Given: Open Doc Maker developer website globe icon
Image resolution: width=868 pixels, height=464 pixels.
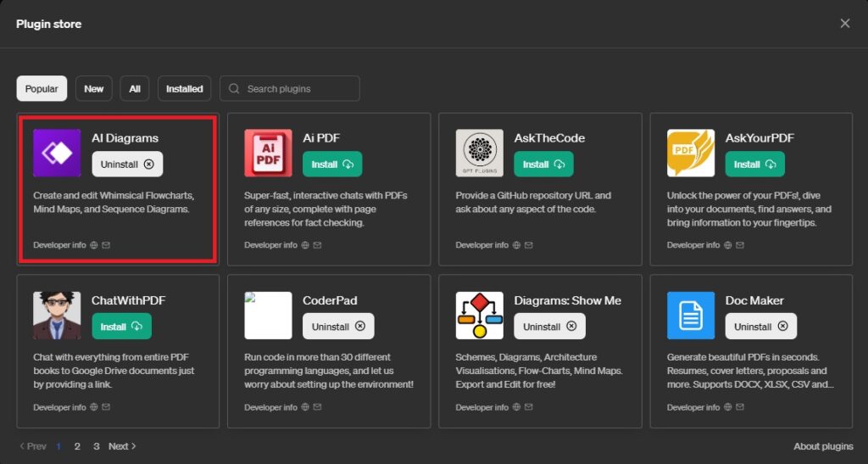Looking at the screenshot, I should click(x=728, y=407).
